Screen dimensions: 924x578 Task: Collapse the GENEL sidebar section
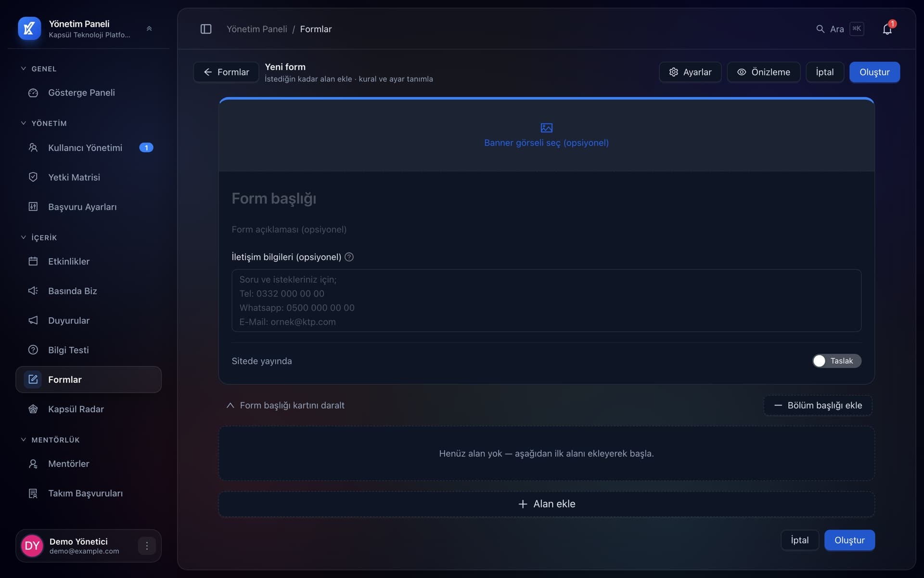click(38, 69)
